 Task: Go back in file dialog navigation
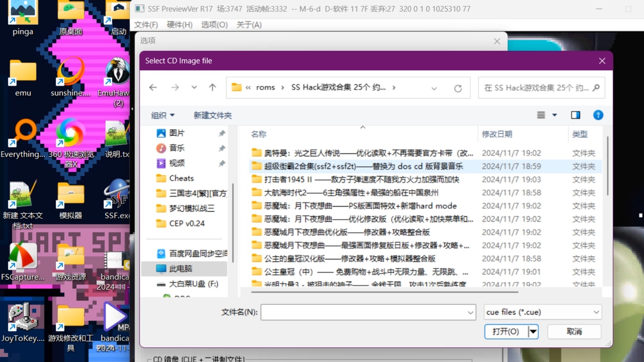(x=153, y=87)
